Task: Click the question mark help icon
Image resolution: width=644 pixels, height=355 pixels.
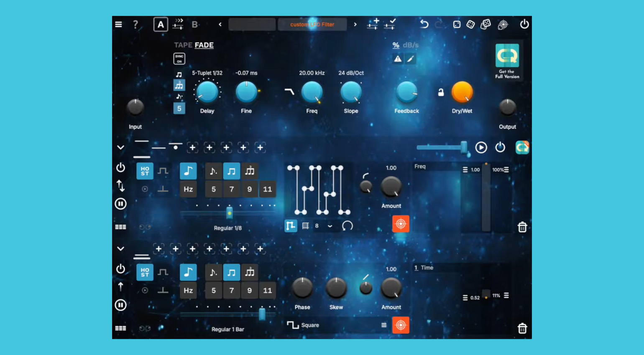Action: tap(135, 25)
